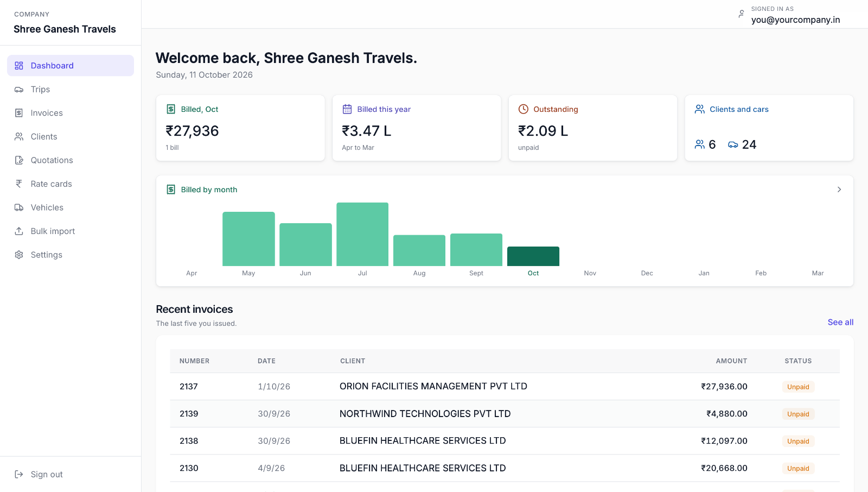Viewport: 868px width, 492px height.
Task: Go to Trips in the sidebar
Action: 71,90
